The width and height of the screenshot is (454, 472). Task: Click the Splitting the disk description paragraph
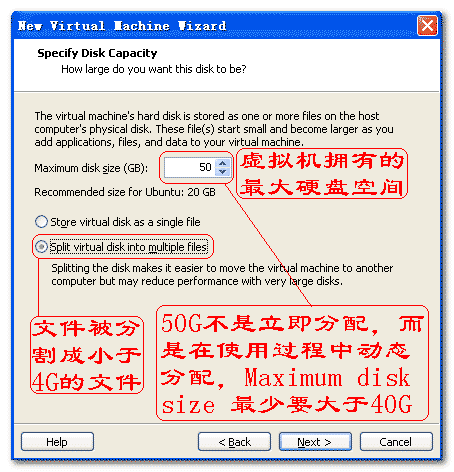(222, 275)
